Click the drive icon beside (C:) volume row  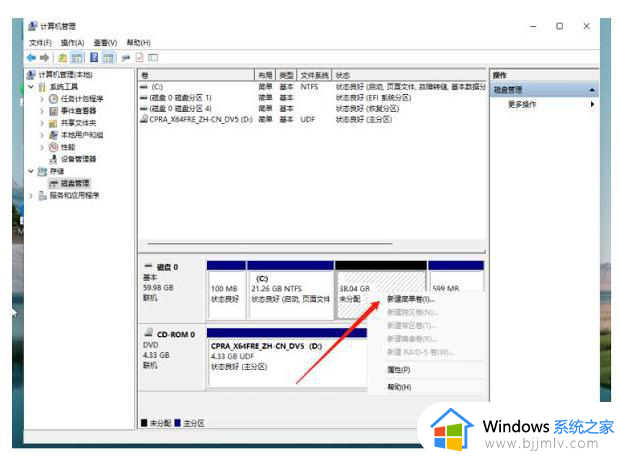click(144, 87)
